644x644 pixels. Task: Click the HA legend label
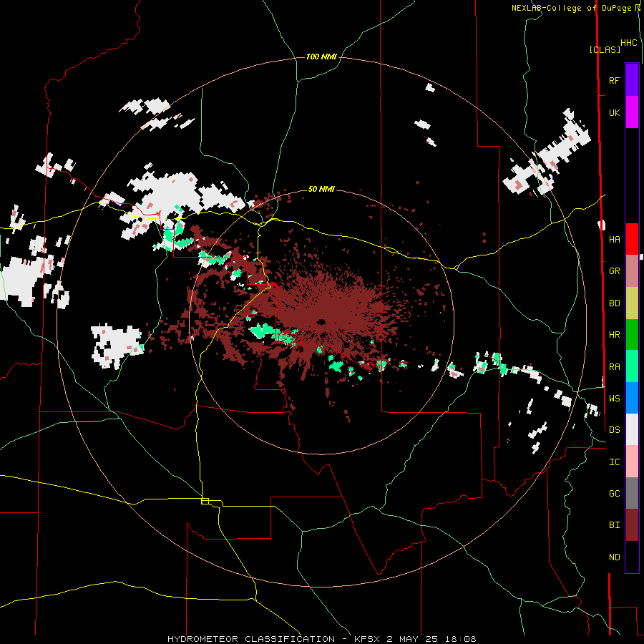pyautogui.click(x=614, y=239)
